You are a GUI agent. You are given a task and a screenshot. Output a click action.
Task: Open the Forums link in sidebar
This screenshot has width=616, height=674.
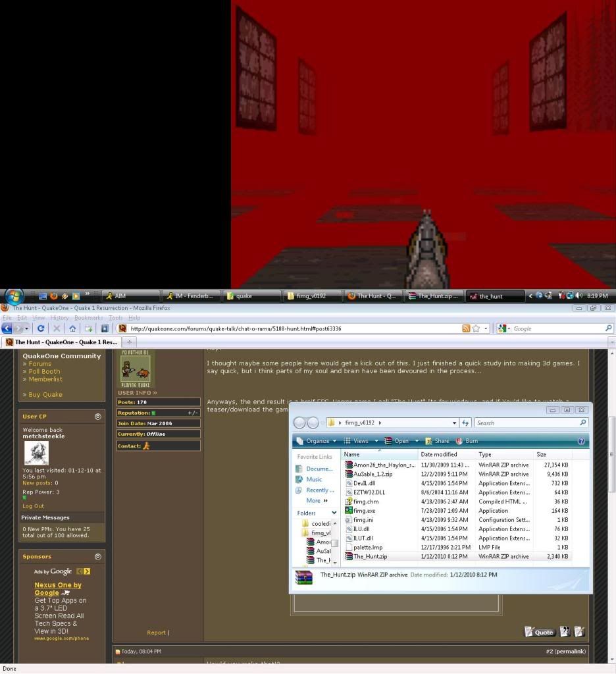click(x=39, y=363)
